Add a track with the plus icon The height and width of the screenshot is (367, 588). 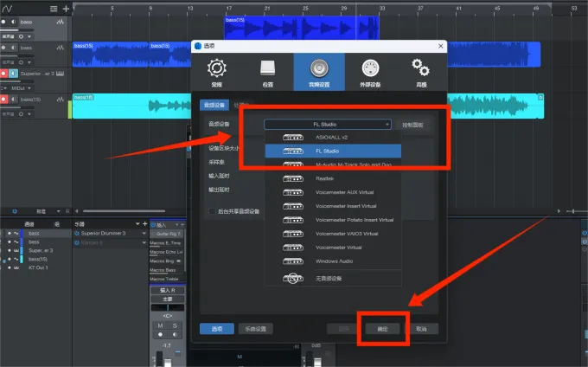click(66, 9)
